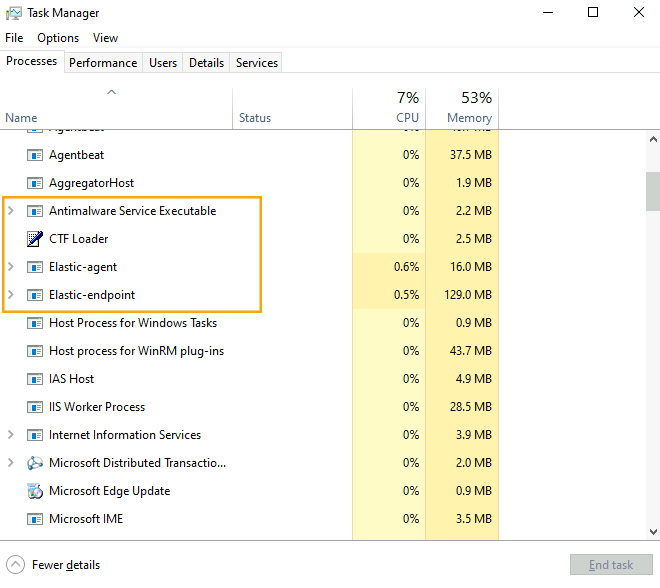Screen dimensions: 660x588
Task: Sort by the Status column header
Action: tap(293, 109)
